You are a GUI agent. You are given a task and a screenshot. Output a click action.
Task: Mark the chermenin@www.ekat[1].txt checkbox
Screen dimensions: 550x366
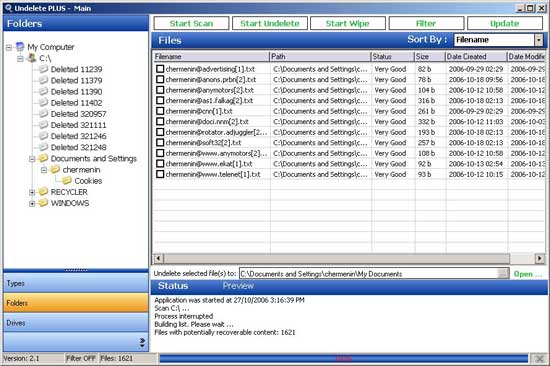click(160, 164)
